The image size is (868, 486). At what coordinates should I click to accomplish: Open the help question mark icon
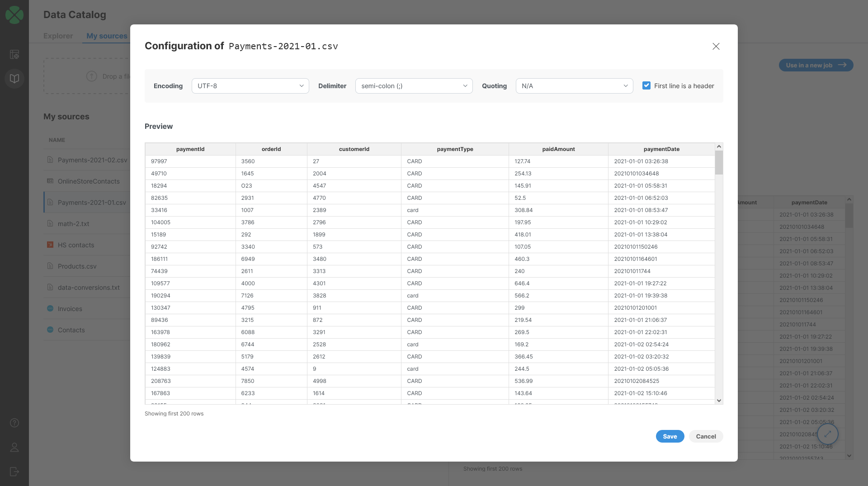14,423
